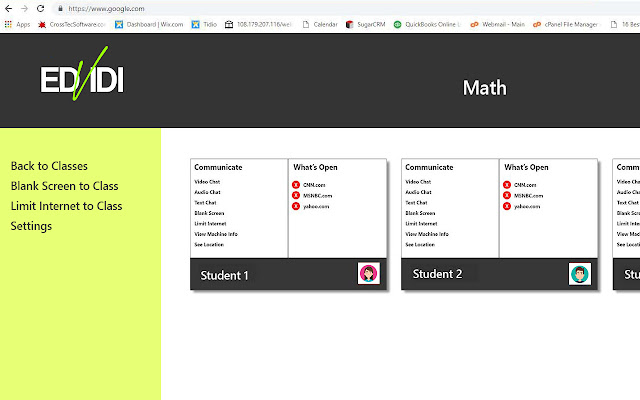Click the browser forward arrow
Image resolution: width=640 pixels, height=400 pixels.
pos(24,9)
